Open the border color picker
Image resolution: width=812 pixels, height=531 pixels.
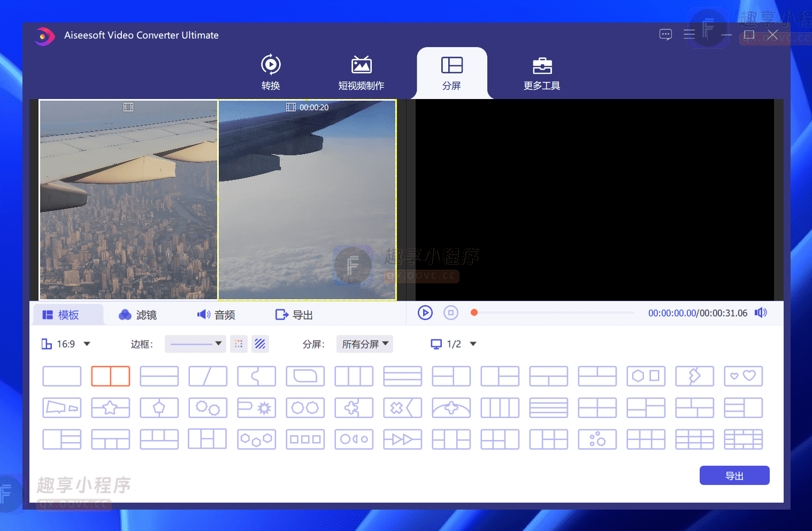click(x=239, y=344)
